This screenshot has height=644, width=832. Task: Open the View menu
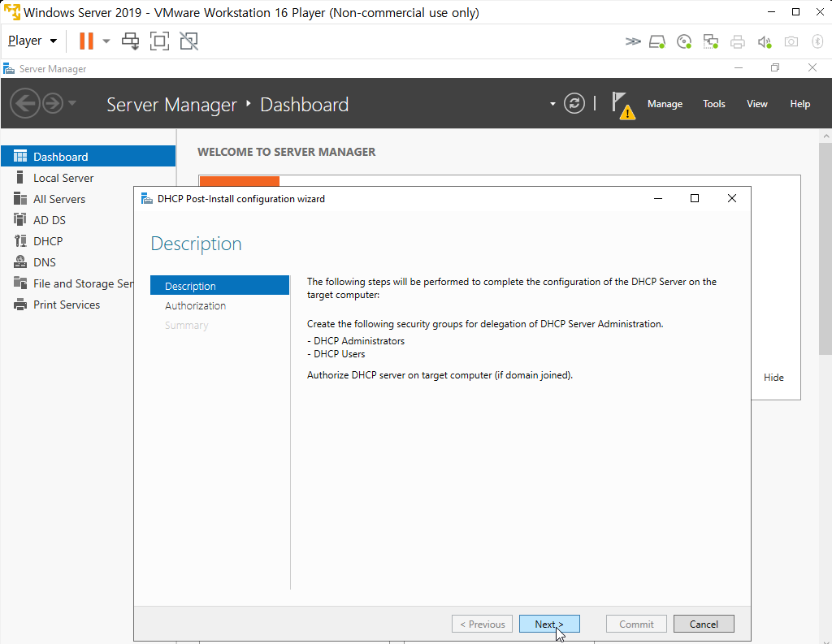[756, 104]
